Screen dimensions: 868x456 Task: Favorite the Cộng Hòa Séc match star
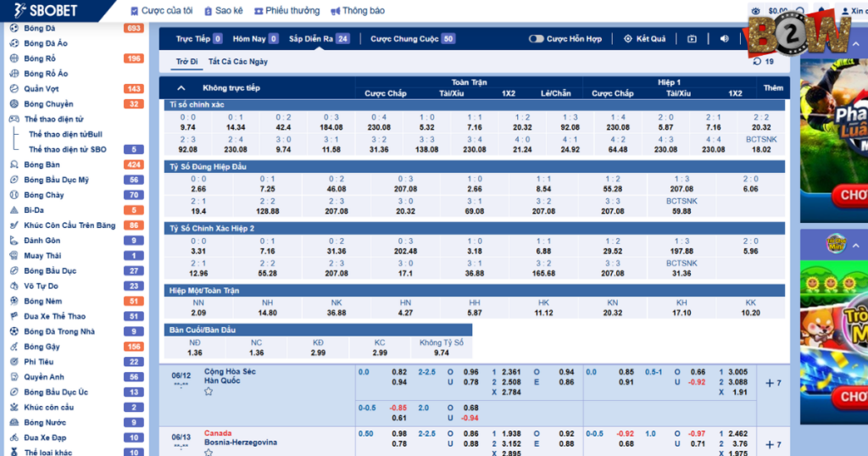pyautogui.click(x=209, y=392)
